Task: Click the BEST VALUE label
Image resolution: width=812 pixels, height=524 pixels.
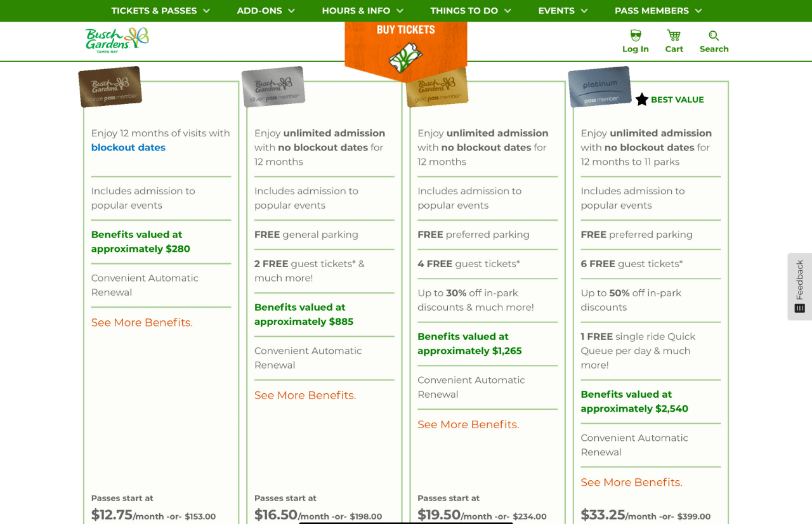Action: pos(678,100)
